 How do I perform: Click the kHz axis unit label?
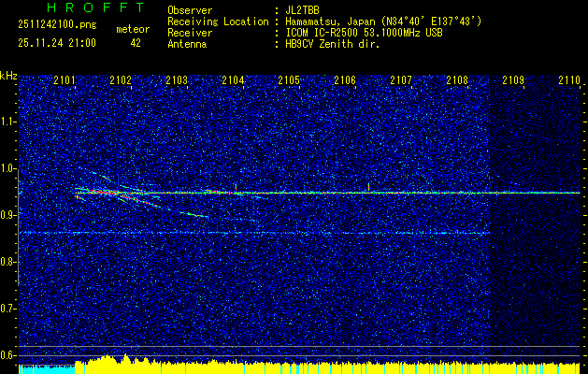(8, 75)
